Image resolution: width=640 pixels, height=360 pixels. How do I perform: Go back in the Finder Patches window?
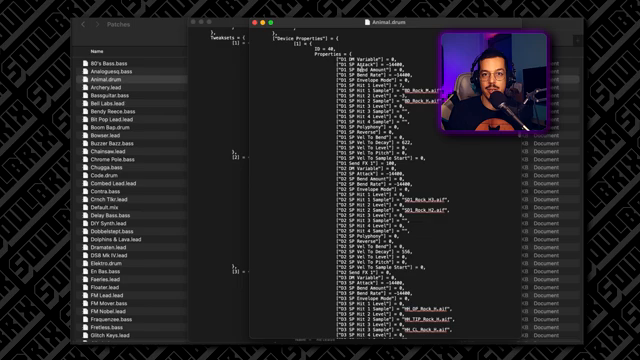(x=83, y=24)
